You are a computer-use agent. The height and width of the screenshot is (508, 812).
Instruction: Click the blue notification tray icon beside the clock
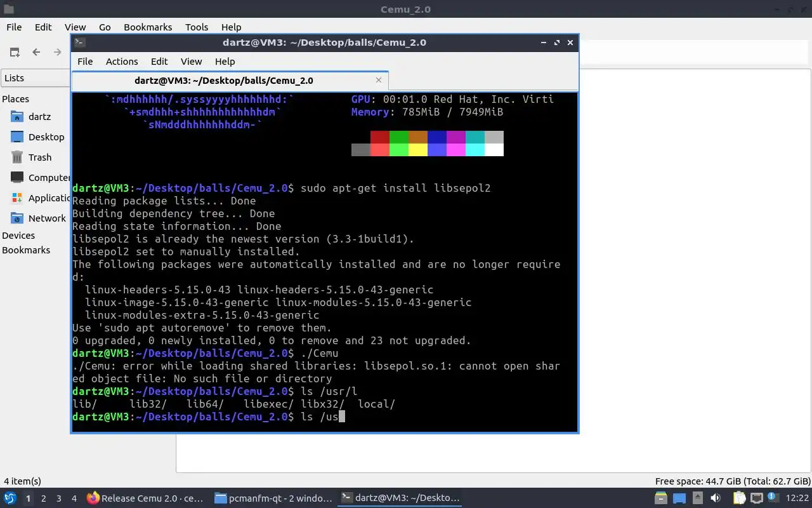774,498
